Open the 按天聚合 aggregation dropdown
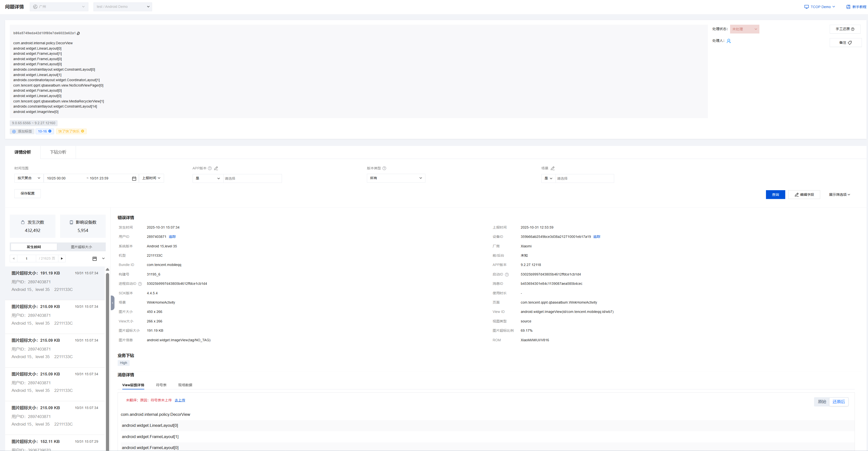Viewport: 868px width, 451px height. click(29, 178)
